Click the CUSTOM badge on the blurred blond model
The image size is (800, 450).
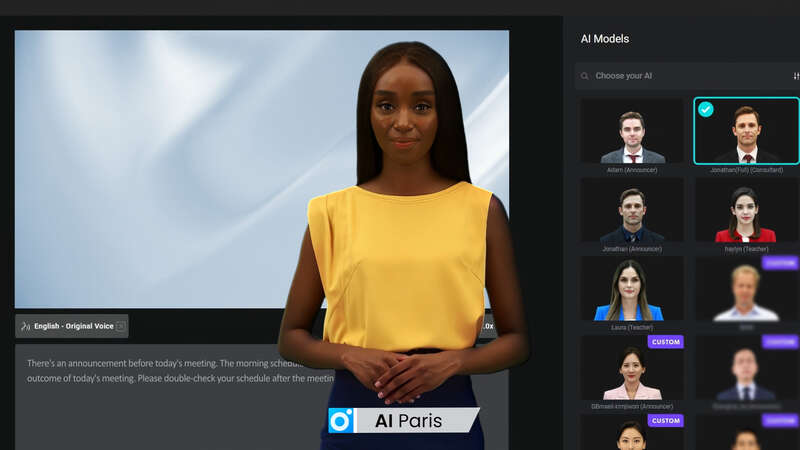click(780, 262)
